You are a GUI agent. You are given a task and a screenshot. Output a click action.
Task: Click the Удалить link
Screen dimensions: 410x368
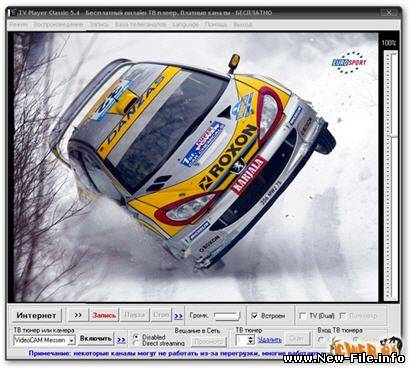point(270,340)
